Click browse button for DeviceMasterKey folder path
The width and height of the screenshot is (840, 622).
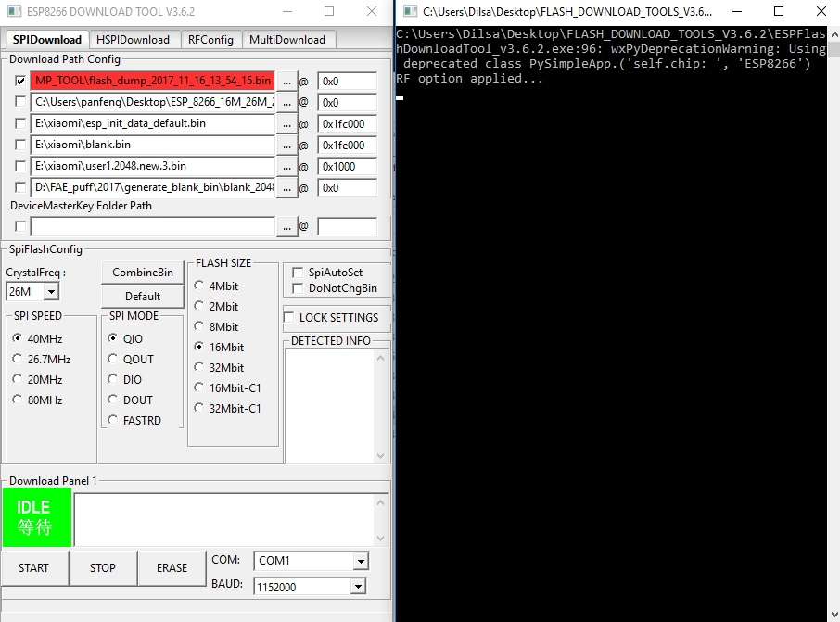[287, 227]
